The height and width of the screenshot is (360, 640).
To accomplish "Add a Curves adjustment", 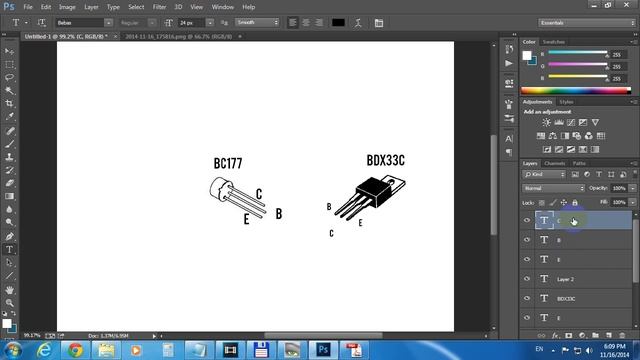I will (571, 122).
